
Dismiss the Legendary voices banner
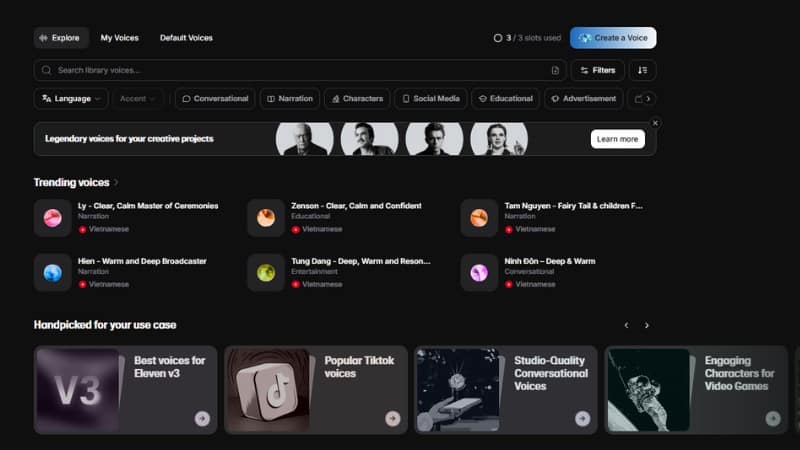655,123
